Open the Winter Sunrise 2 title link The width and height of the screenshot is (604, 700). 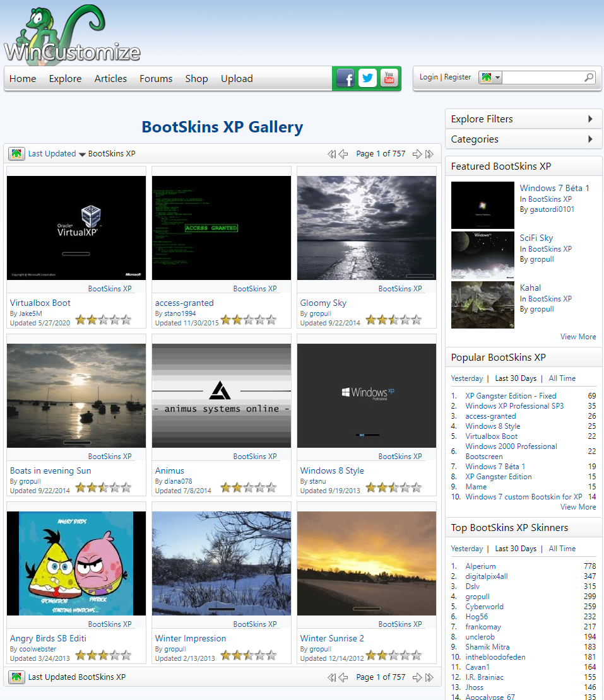point(332,638)
